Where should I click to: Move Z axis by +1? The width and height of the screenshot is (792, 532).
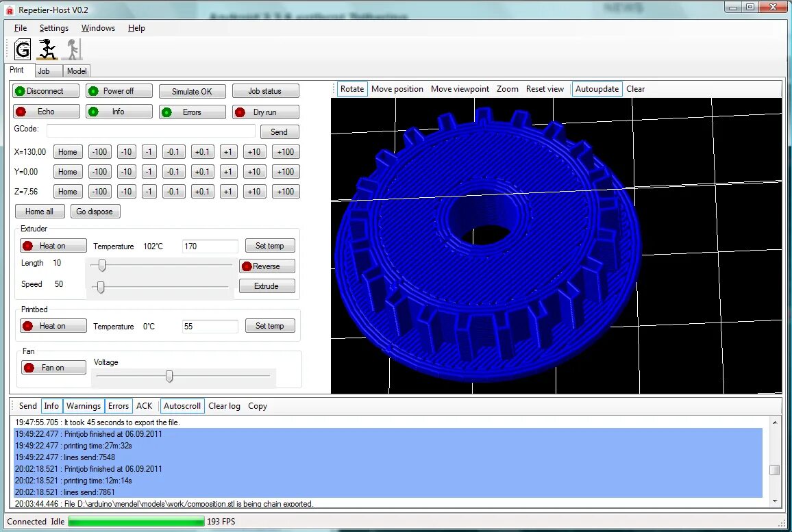[228, 192]
